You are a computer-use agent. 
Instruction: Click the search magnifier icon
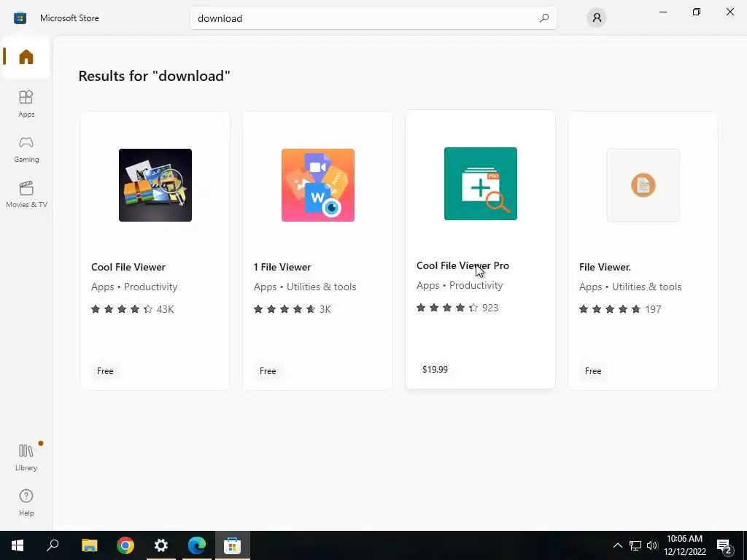click(543, 18)
